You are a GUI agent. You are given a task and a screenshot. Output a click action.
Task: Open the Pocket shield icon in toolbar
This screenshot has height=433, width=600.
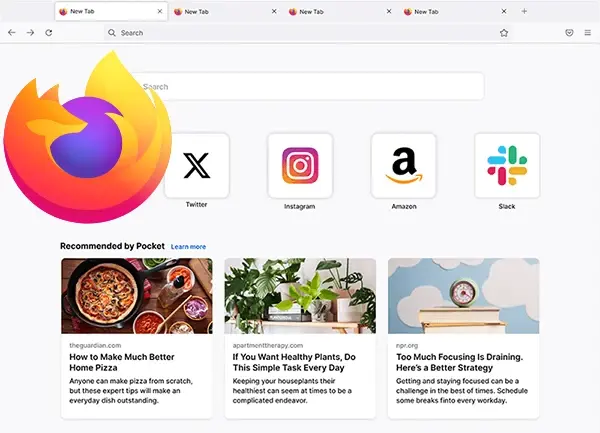coord(569,33)
